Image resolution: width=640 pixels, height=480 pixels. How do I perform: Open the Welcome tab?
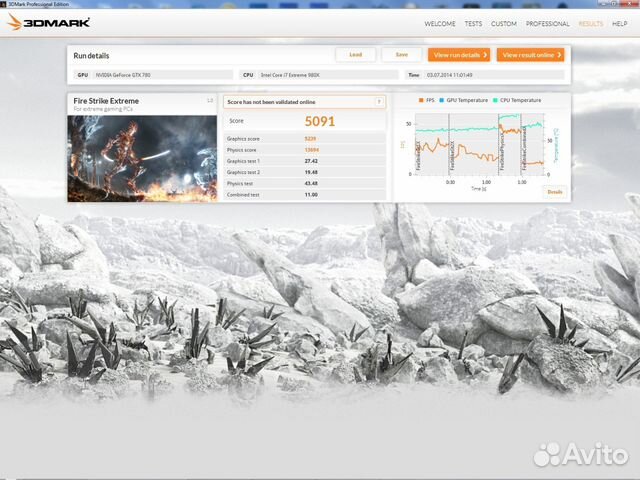440,24
